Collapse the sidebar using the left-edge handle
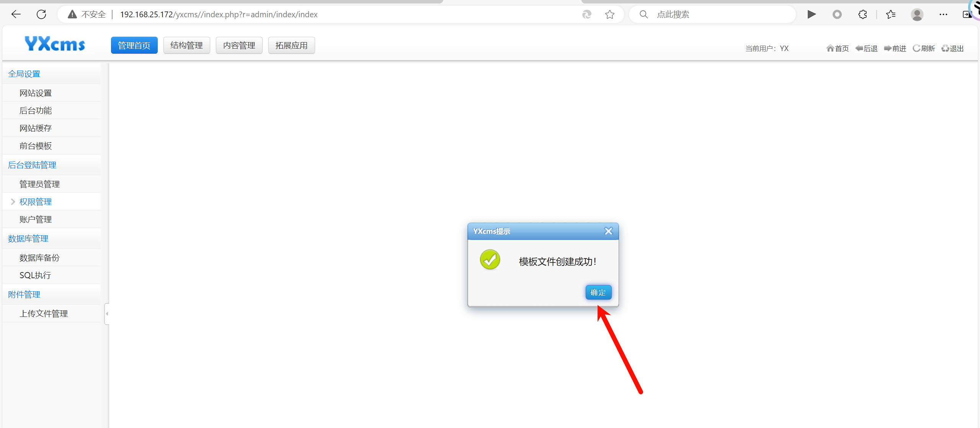Image resolution: width=980 pixels, height=428 pixels. (107, 314)
